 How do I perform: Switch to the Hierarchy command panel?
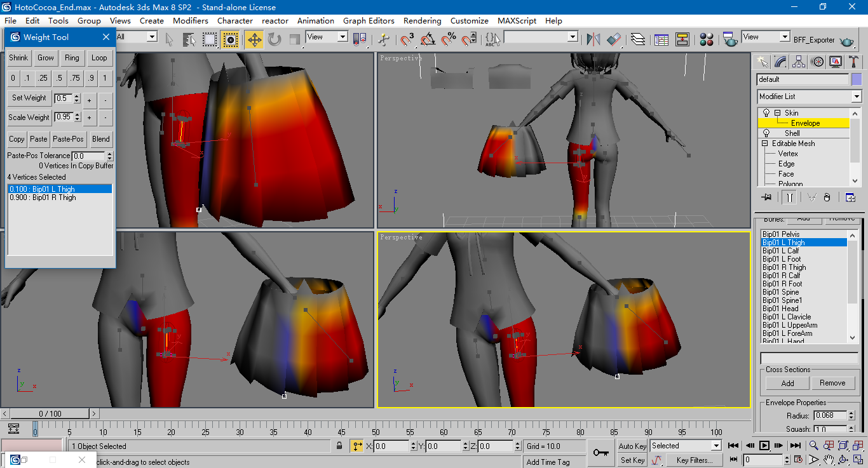(x=799, y=62)
